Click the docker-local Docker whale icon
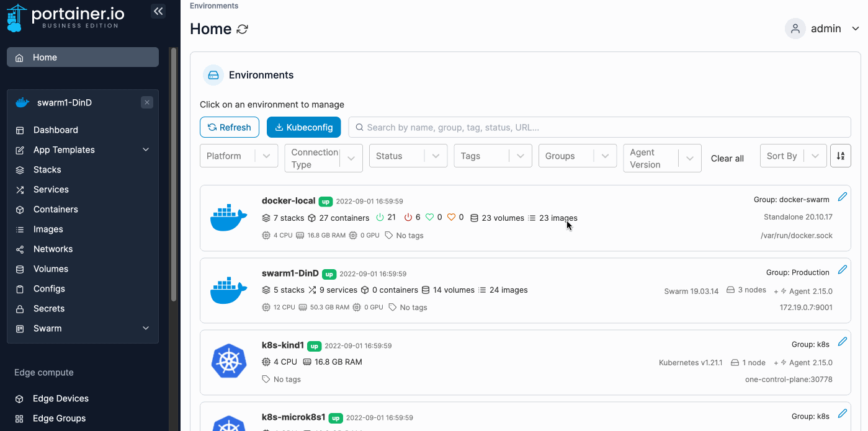868x431 pixels. [x=229, y=217]
